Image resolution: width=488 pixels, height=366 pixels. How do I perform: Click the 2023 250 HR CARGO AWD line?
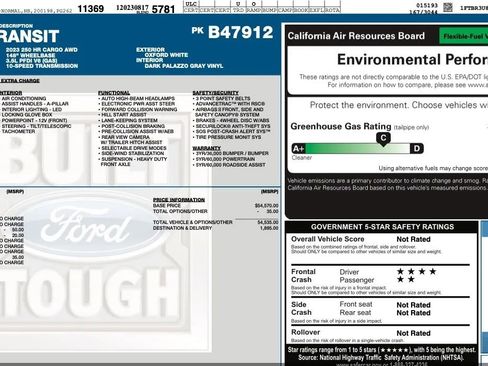tap(42, 50)
